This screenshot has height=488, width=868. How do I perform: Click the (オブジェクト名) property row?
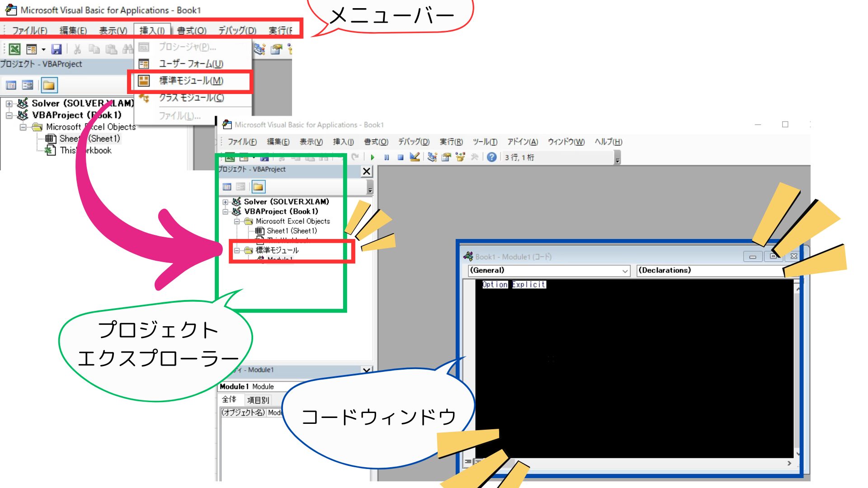(x=251, y=413)
